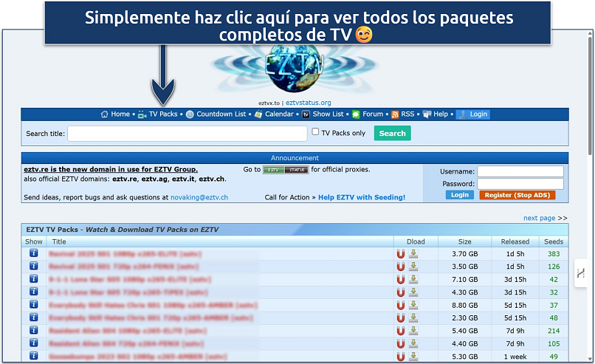This screenshot has height=364, width=595.
Task: Go to the next page link
Action: [539, 218]
